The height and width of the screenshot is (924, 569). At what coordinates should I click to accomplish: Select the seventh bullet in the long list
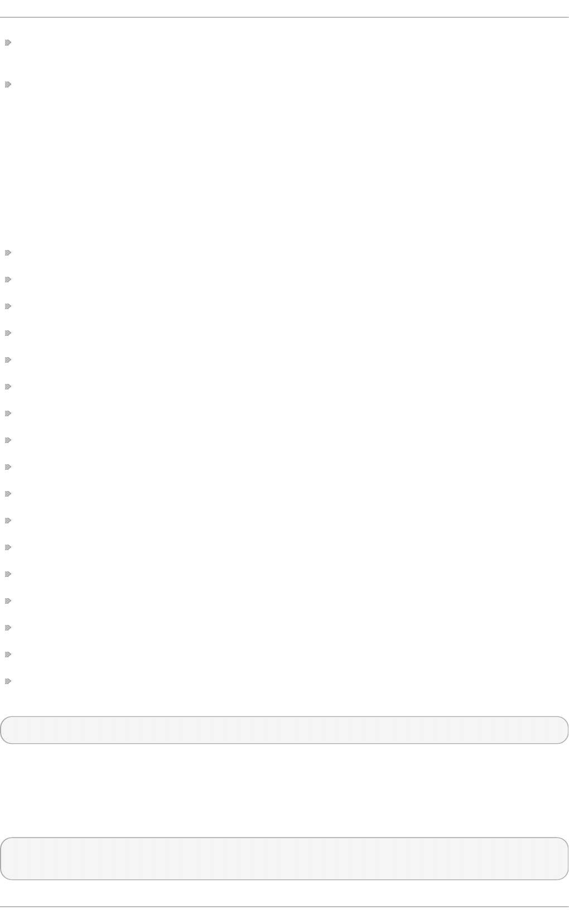tap(8, 413)
